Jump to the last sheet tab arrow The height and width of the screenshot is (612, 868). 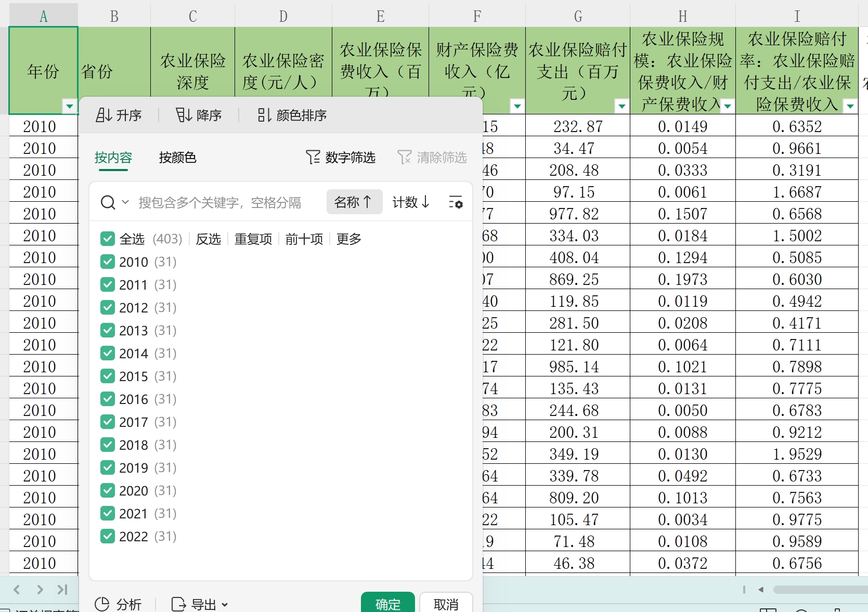tap(62, 590)
